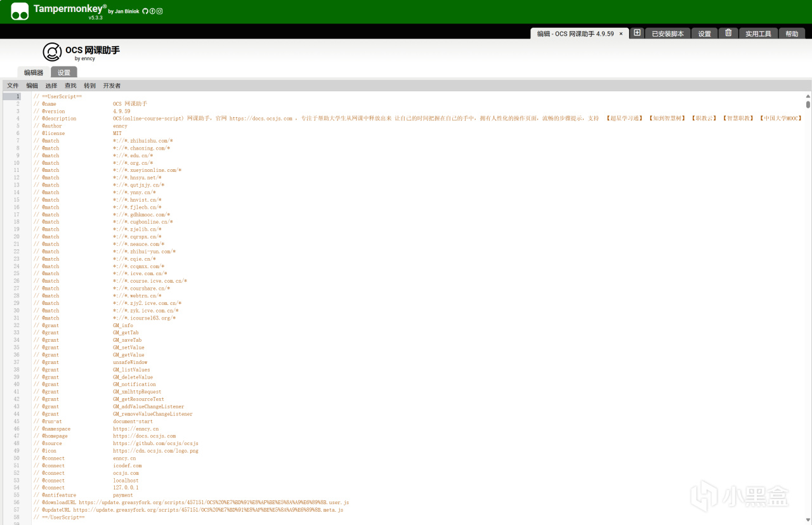Click the Tampermonkey logo icon
Screen dimensions: 812x525
pos(20,11)
